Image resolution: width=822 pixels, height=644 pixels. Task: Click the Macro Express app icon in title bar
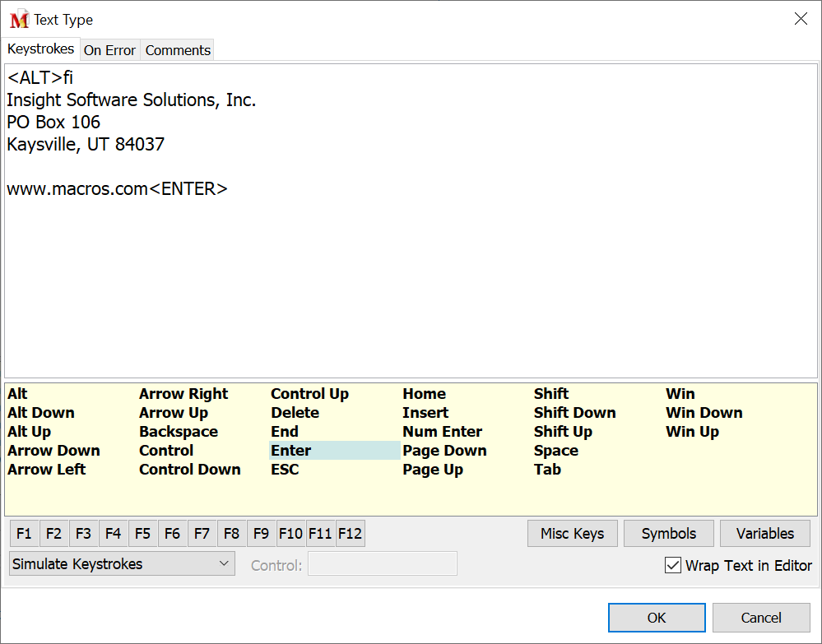(19, 20)
